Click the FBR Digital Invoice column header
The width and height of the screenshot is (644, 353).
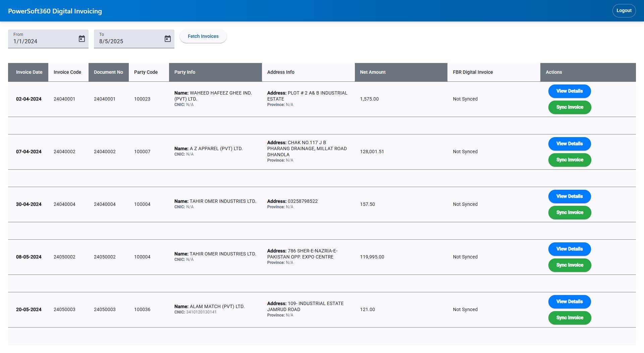[472, 72]
